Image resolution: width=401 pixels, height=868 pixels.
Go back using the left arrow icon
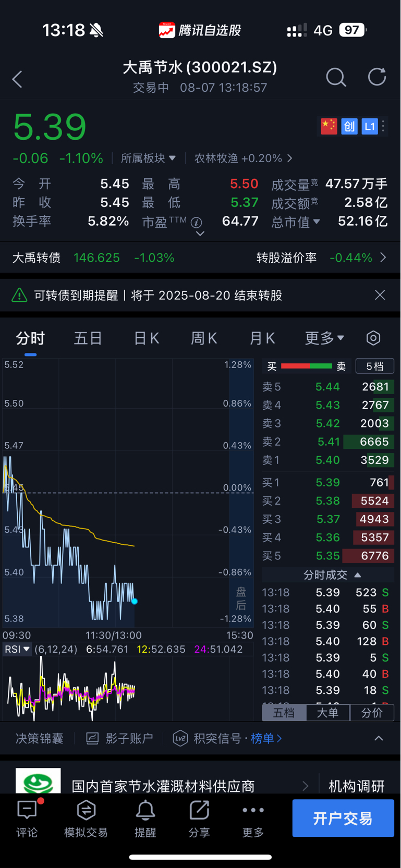point(17,79)
